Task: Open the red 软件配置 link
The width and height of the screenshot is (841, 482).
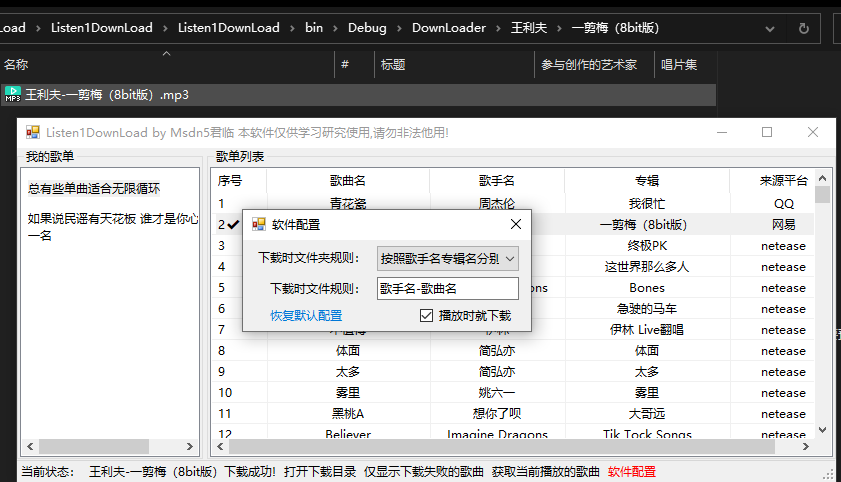Action: tap(632, 471)
